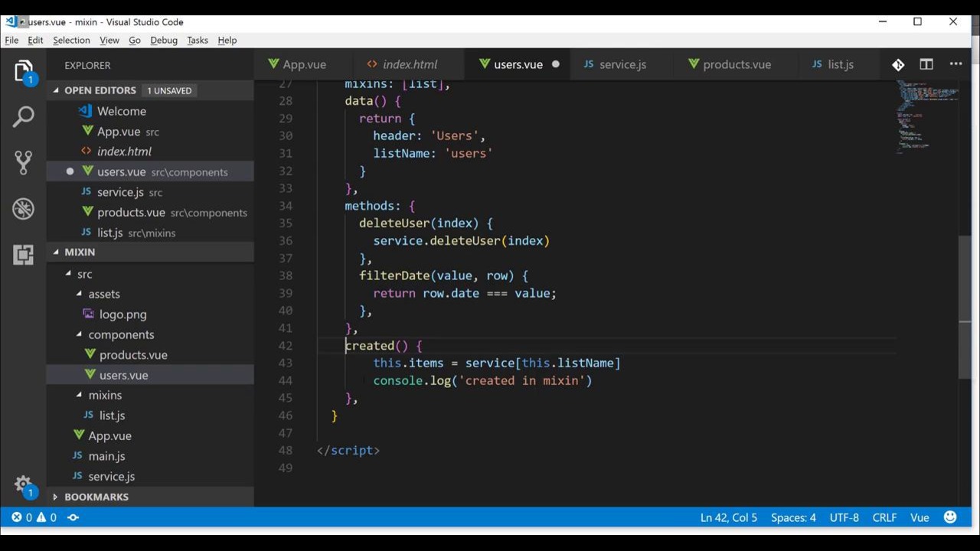Click the feedback smiley in status bar
This screenshot has height=551, width=980.
[x=950, y=517]
